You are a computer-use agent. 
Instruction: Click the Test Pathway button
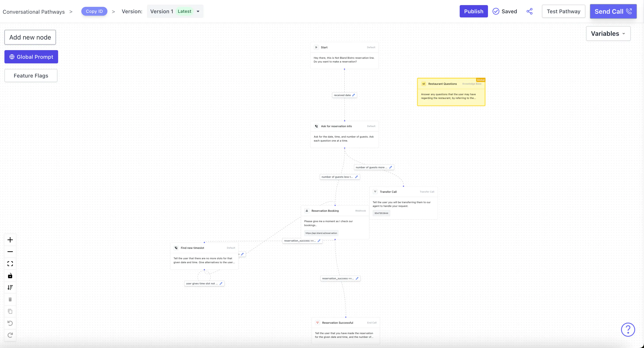[x=564, y=11]
